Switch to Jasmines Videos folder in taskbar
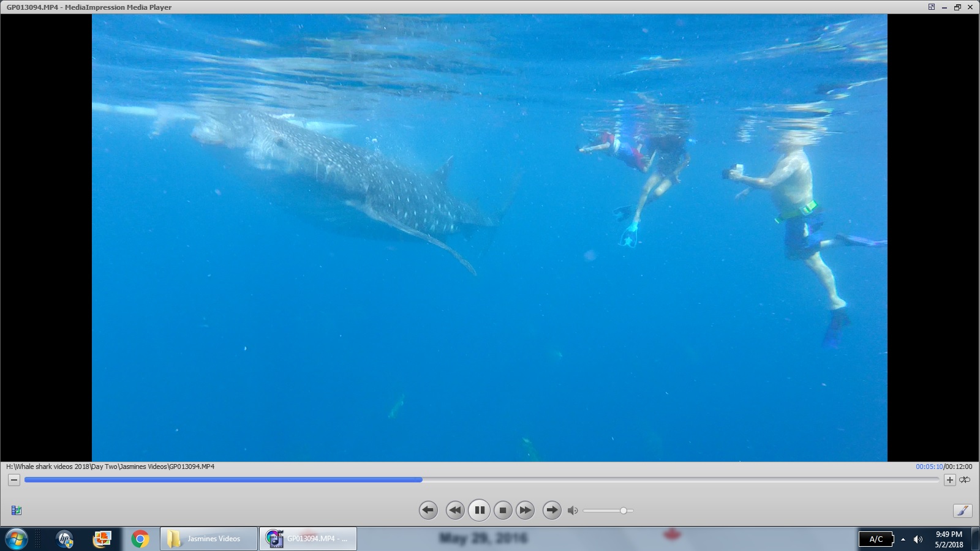Screen dimensions: 980x551 [x=209, y=539]
